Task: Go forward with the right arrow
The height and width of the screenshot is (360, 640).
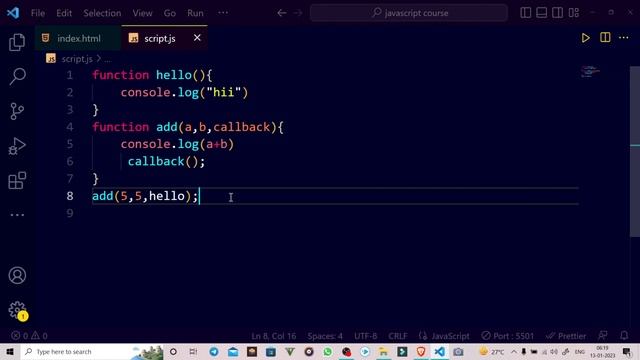Action: coord(298,13)
